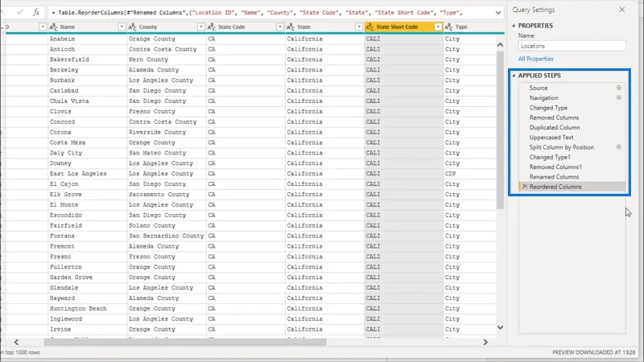Click the Anaheim name cell
The height and width of the screenshot is (362, 644).
pyautogui.click(x=87, y=39)
